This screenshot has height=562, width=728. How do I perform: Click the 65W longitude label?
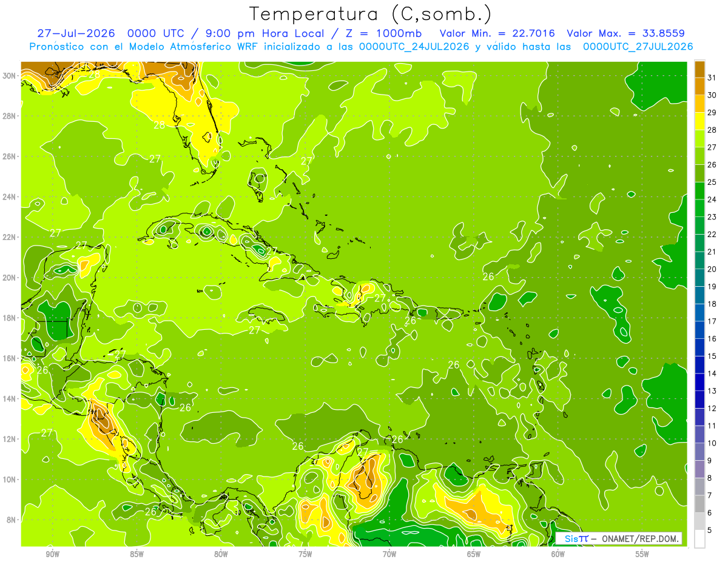pyautogui.click(x=474, y=555)
